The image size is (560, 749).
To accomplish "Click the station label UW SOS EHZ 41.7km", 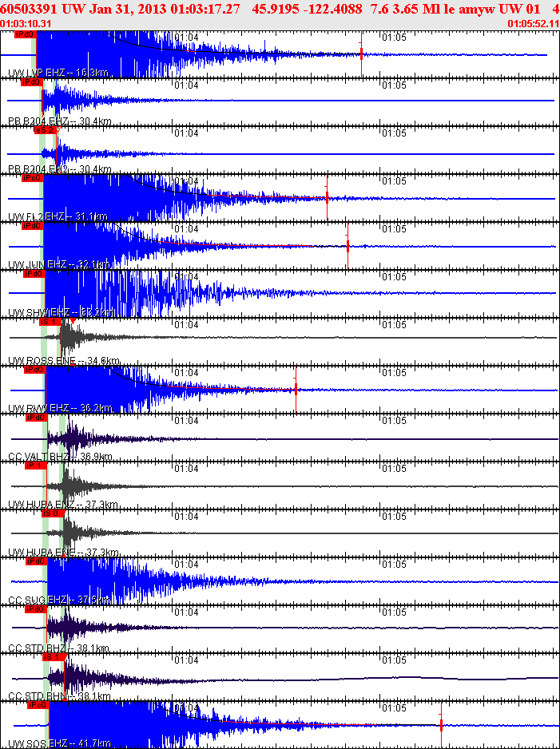I will click(x=59, y=743).
